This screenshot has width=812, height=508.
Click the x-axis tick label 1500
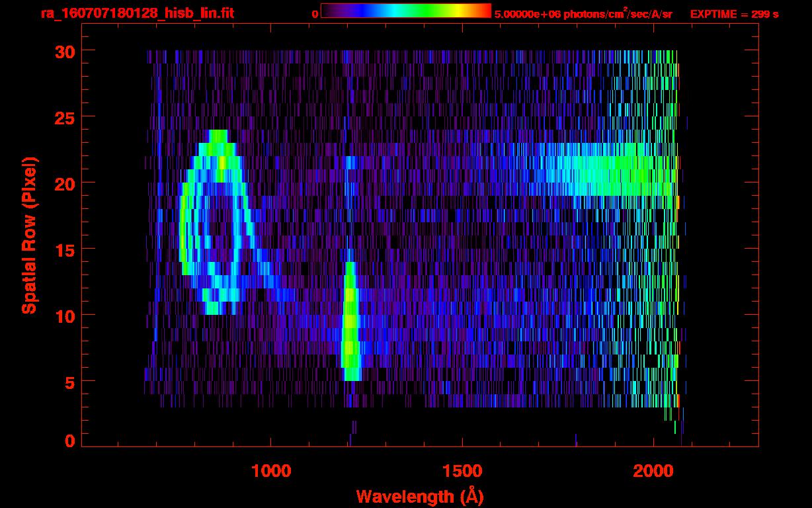462,472
